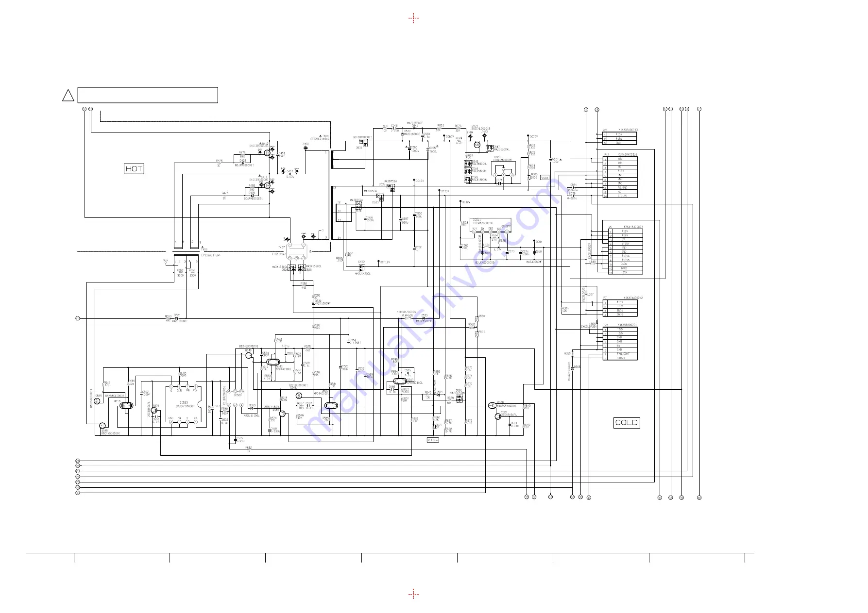Click the P7 connector pin table
This screenshot has width=868, height=613.
[620, 308]
